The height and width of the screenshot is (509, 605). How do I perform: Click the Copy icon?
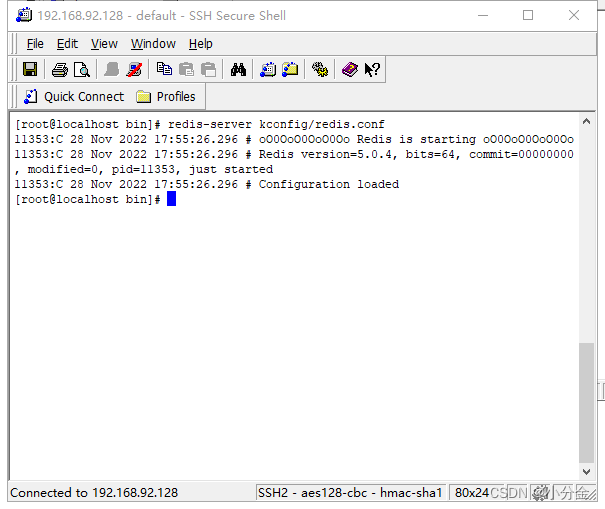[164, 70]
